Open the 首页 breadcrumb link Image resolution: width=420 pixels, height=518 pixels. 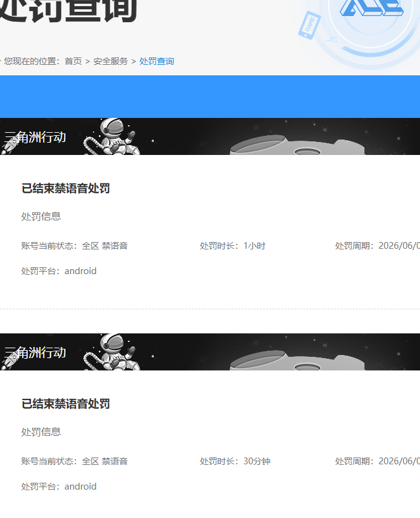pos(73,62)
